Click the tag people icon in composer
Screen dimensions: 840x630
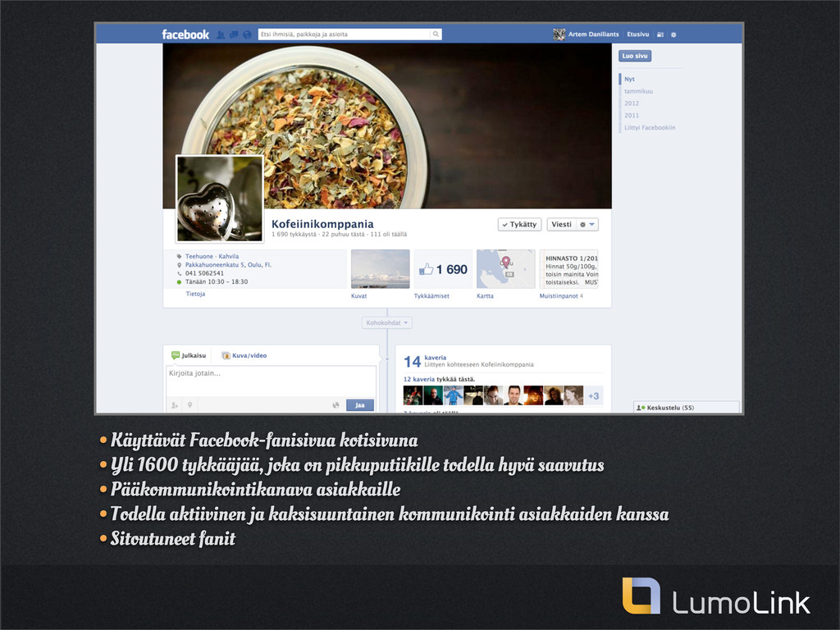point(175,405)
